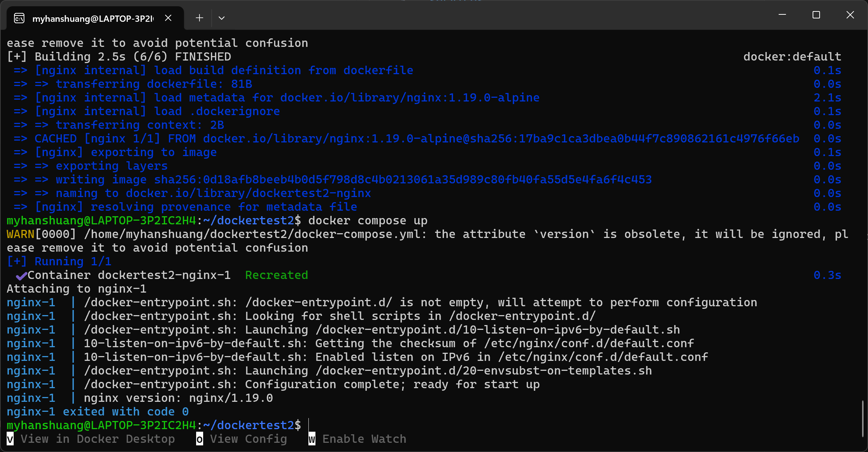Screen dimensions: 868x452
Task: Click the 'o' key hint icon
Action: pos(199,439)
